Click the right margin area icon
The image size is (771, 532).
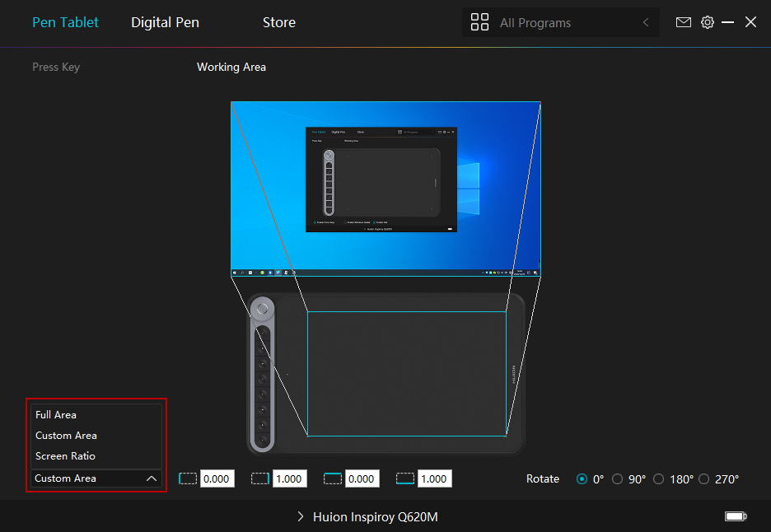point(260,478)
